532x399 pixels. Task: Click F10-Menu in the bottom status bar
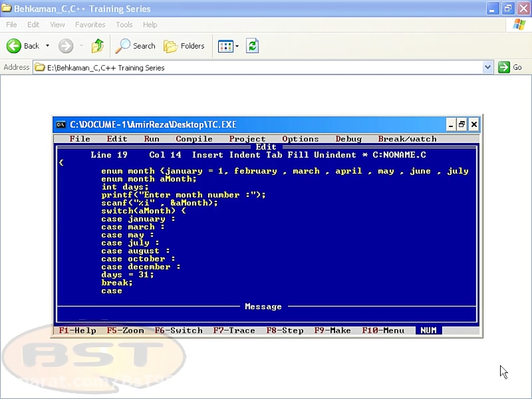[383, 330]
